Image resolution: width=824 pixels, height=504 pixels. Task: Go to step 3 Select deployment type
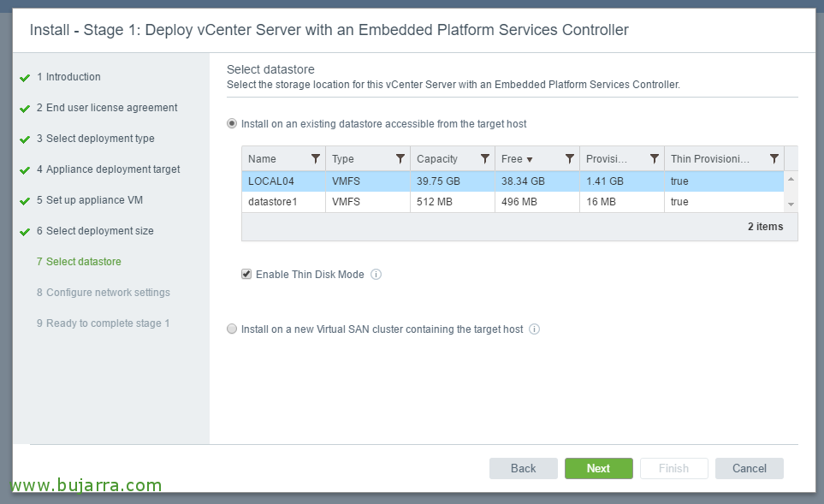pos(95,139)
